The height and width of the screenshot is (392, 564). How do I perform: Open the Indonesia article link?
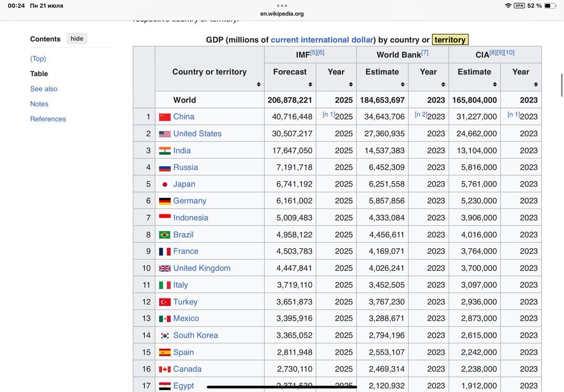tap(191, 218)
